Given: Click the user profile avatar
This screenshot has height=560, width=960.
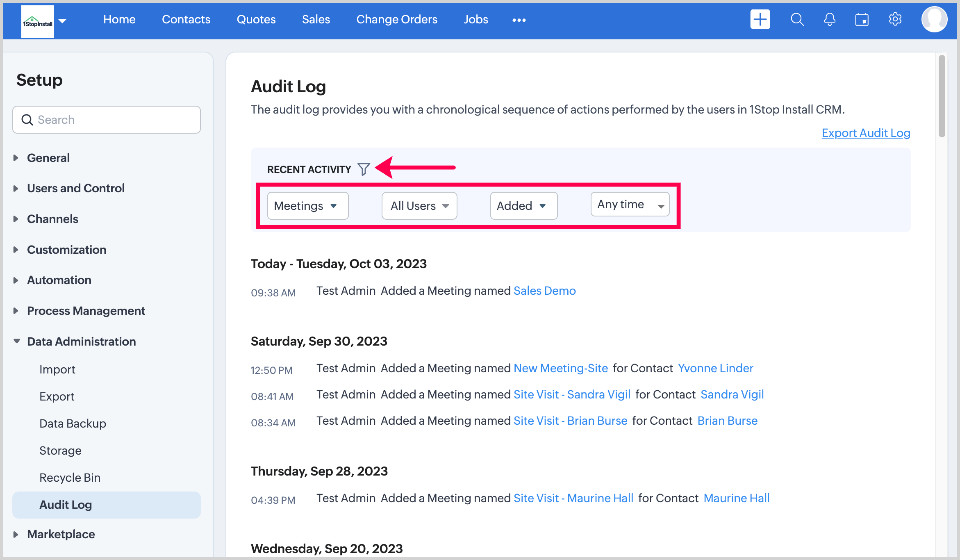Looking at the screenshot, I should click(x=934, y=19).
